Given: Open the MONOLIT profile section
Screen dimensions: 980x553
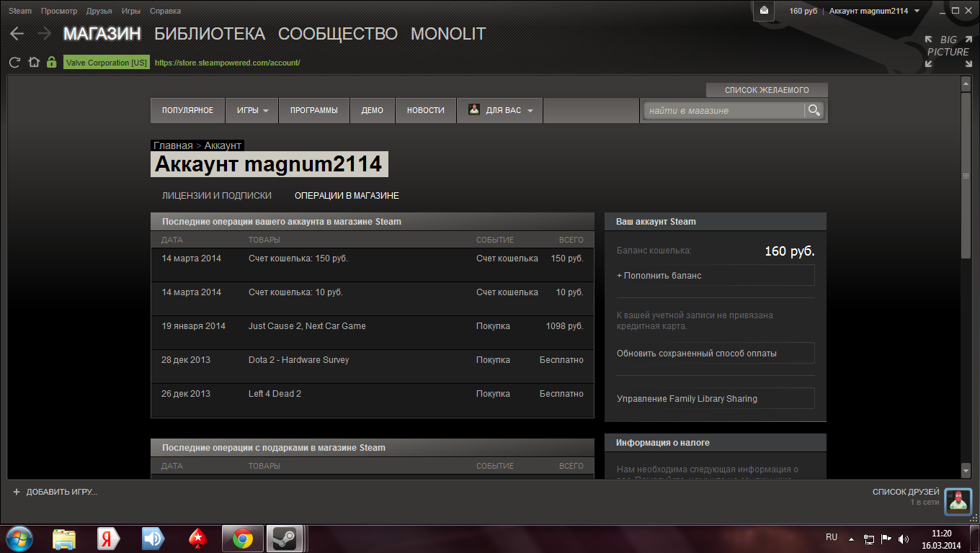Looking at the screenshot, I should click(x=448, y=34).
